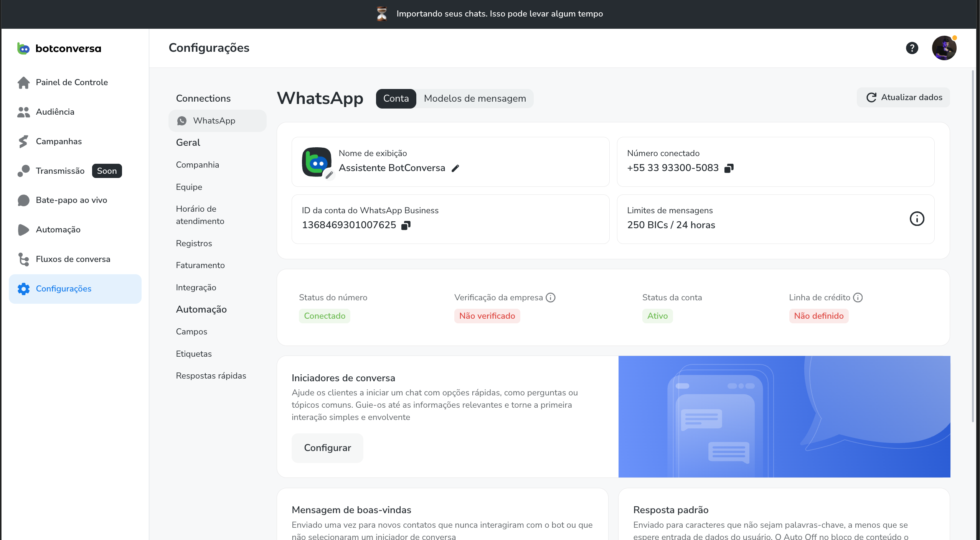Viewport: 980px width, 540px height.
Task: Show info for Linha de crédito
Action: (858, 298)
